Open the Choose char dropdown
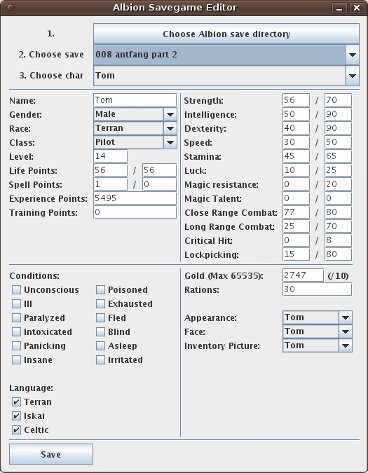Image resolution: width=368 pixels, height=473 pixels. coord(226,75)
